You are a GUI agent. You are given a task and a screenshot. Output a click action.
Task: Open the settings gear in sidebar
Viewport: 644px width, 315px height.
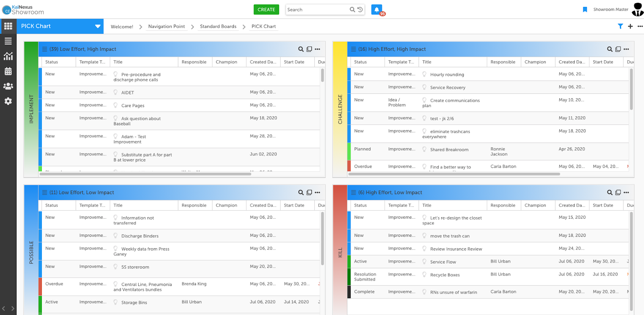point(8,101)
